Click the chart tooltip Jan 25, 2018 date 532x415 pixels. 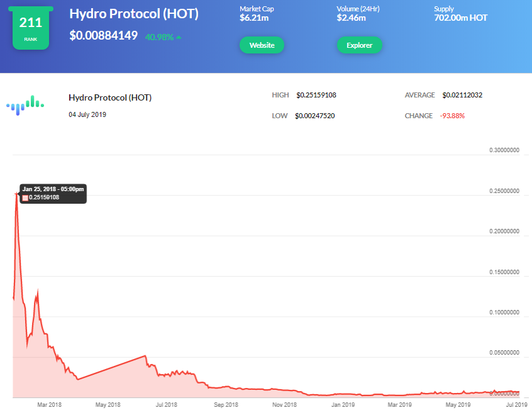coord(53,189)
